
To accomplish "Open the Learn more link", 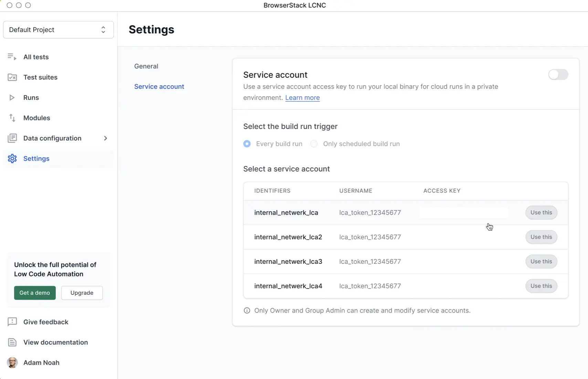I will pos(302,98).
